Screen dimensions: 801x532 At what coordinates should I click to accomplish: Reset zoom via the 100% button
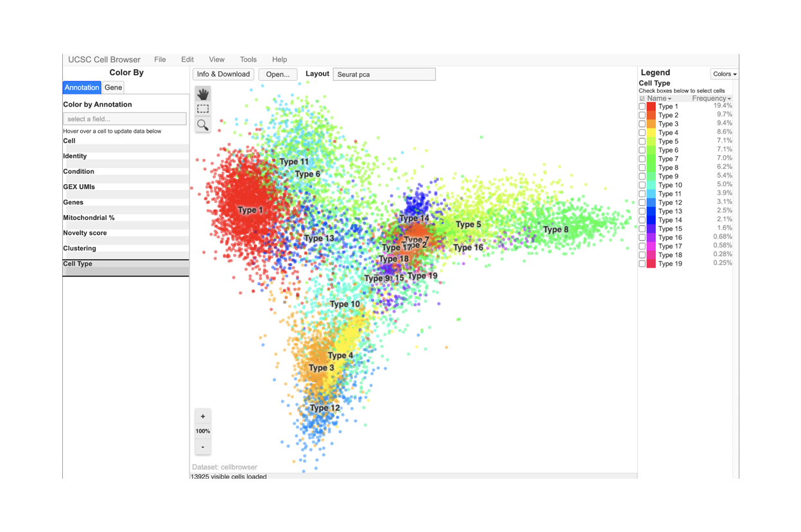coord(203,431)
